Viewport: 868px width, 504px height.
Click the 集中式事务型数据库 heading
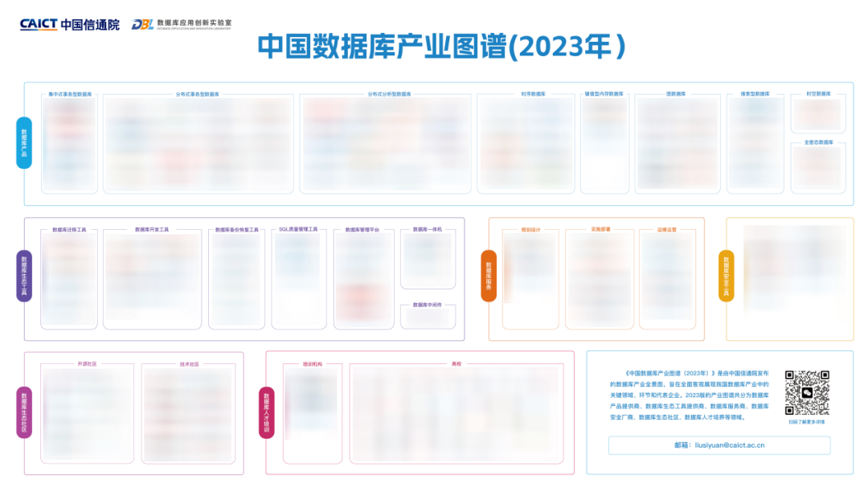(70, 94)
